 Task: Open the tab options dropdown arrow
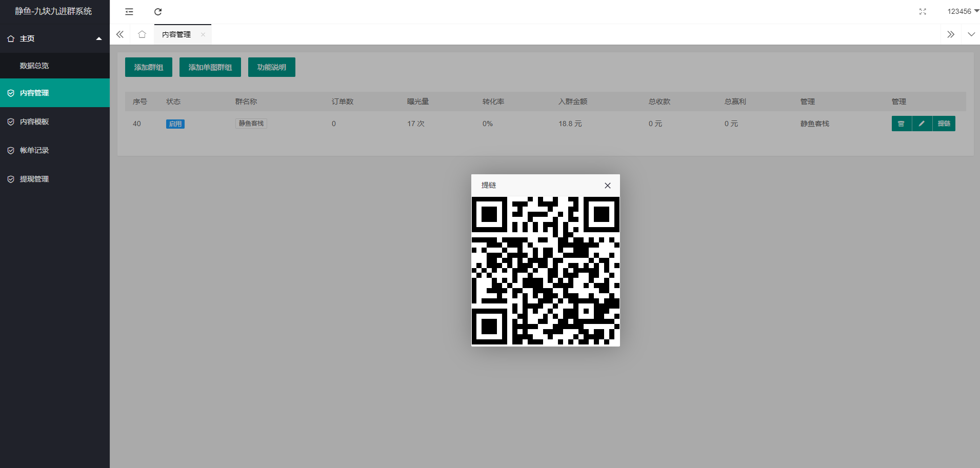(971, 34)
